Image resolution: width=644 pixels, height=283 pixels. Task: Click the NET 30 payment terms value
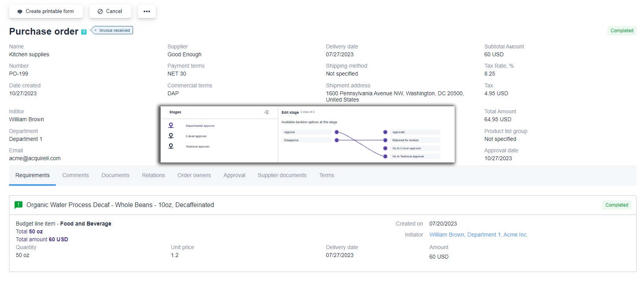177,74
